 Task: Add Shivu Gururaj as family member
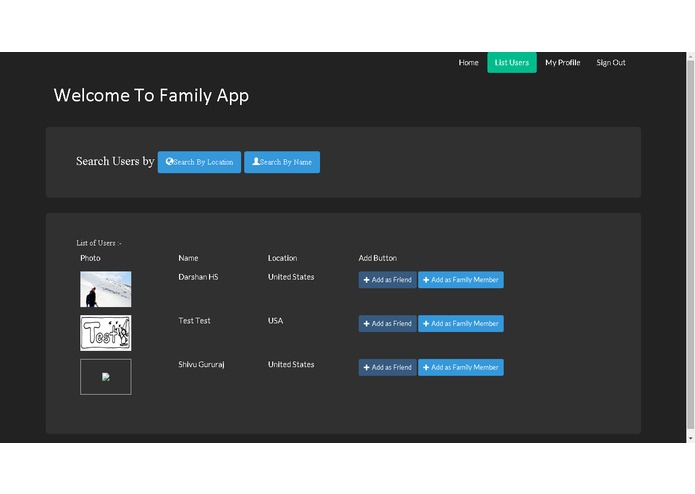pos(461,368)
